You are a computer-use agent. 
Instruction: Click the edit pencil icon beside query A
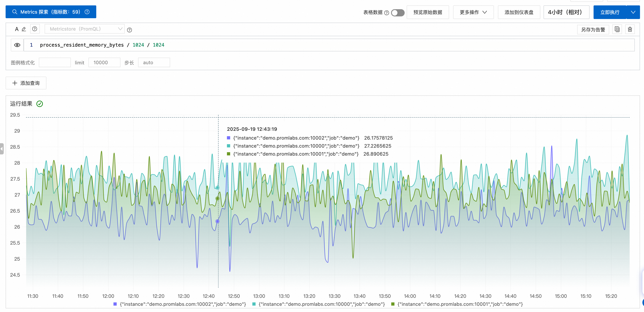click(x=24, y=29)
